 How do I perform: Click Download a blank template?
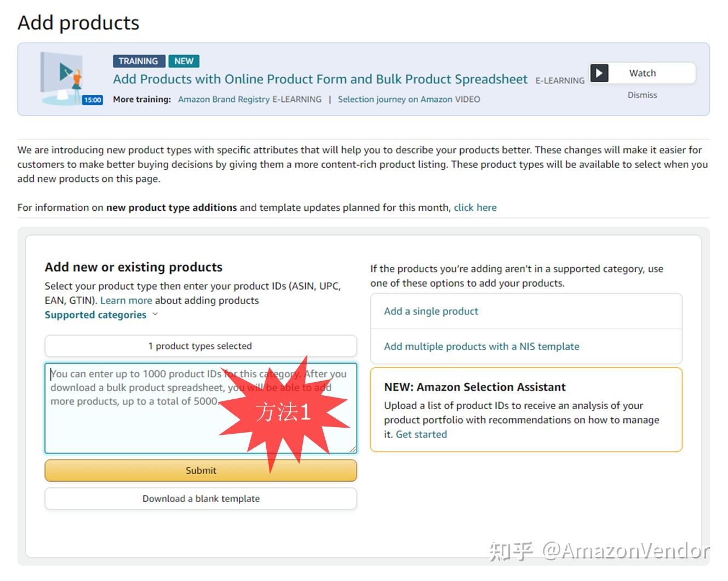pyautogui.click(x=200, y=498)
